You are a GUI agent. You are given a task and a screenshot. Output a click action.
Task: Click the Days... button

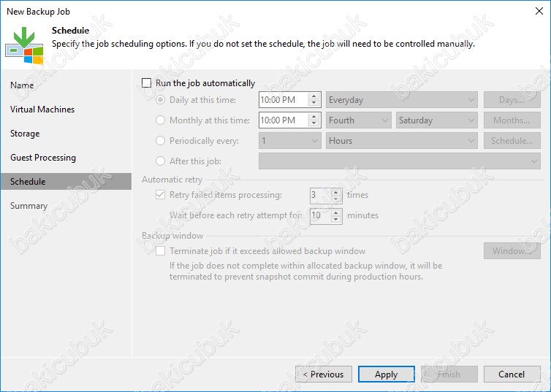[512, 100]
